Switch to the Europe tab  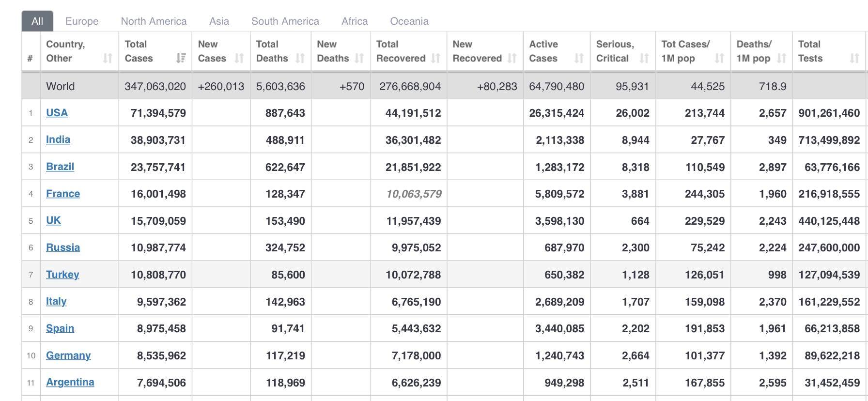(82, 21)
